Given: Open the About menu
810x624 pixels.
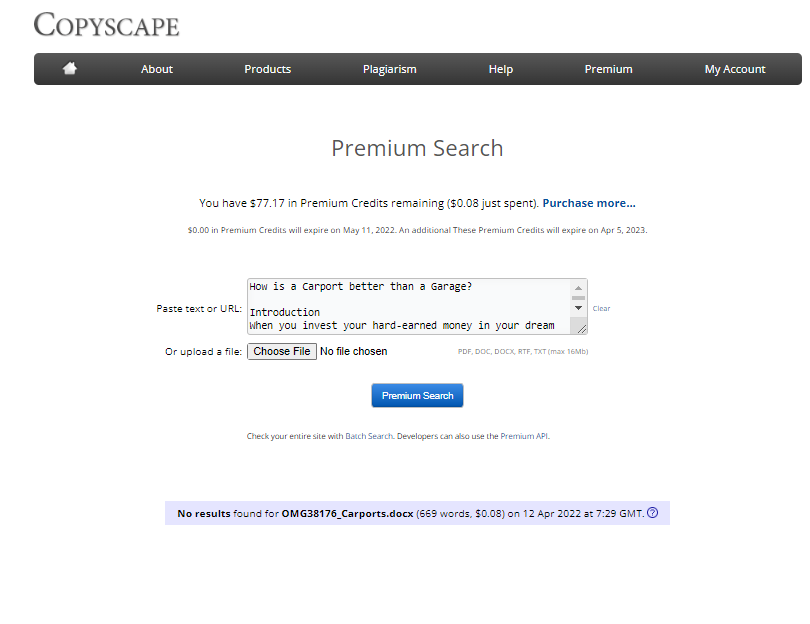Looking at the screenshot, I should 157,69.
